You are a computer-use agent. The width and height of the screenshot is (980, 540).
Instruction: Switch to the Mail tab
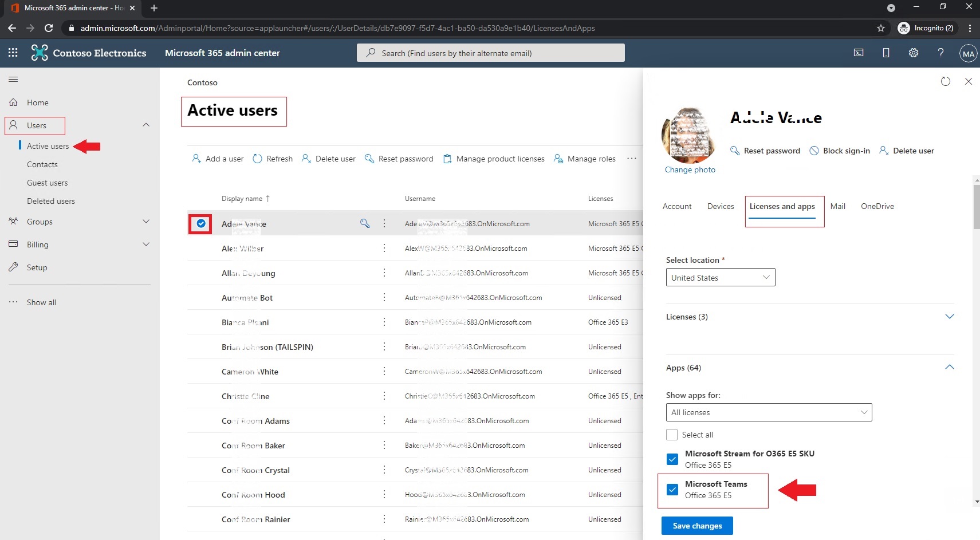click(x=838, y=206)
